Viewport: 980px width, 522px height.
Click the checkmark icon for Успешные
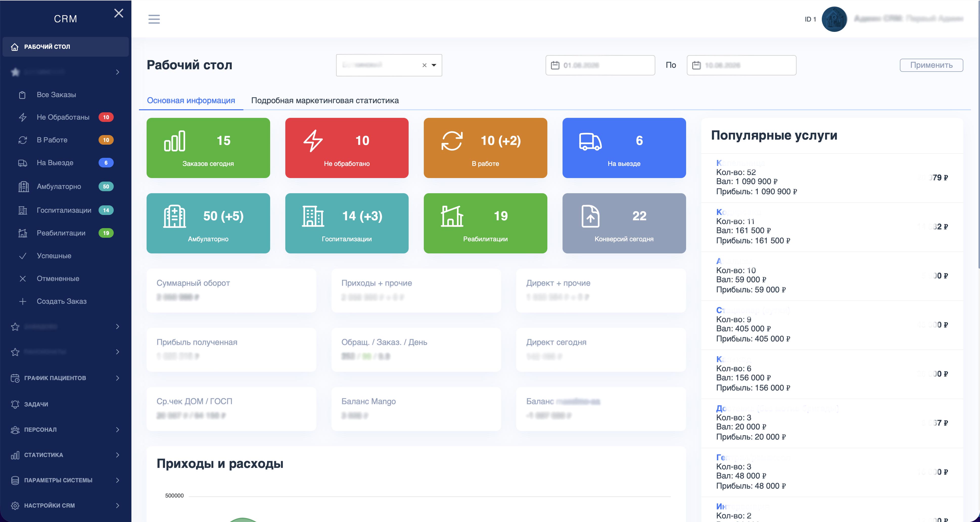tap(22, 256)
